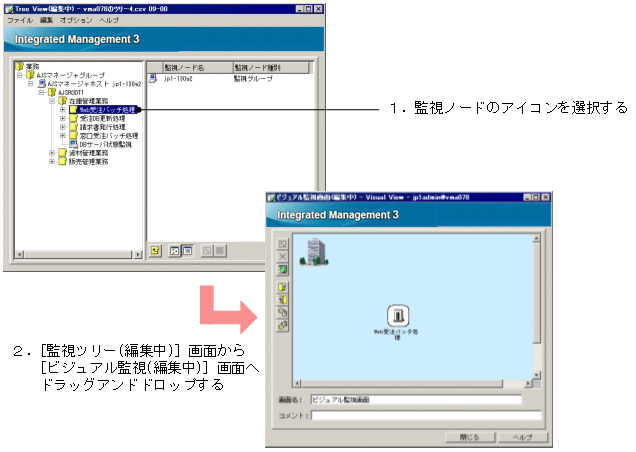Select the 窓口受注バッチ処理 tree item
636x452 pixels.
point(109,136)
